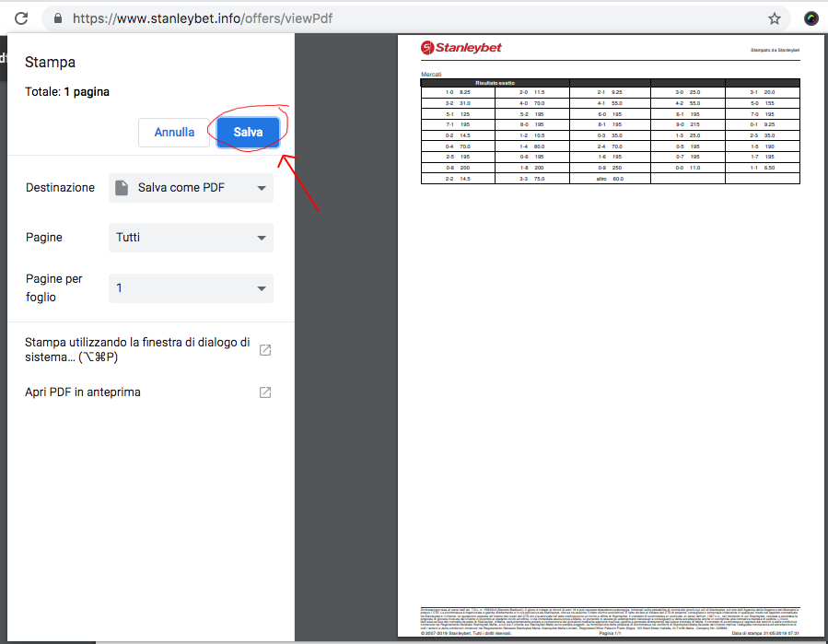This screenshot has height=644, width=828.
Task: Click the Mercati heading in the preview
Action: coord(431,74)
